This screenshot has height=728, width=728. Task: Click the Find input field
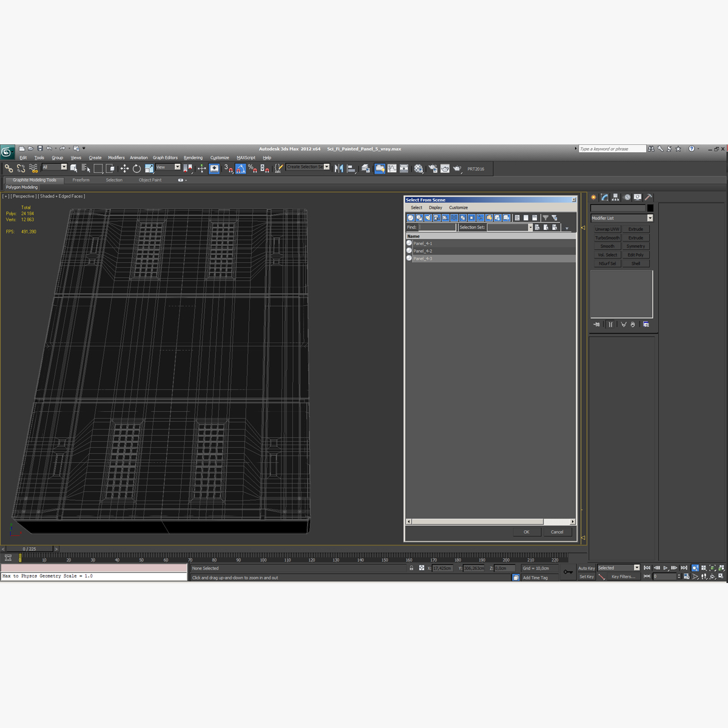click(437, 227)
